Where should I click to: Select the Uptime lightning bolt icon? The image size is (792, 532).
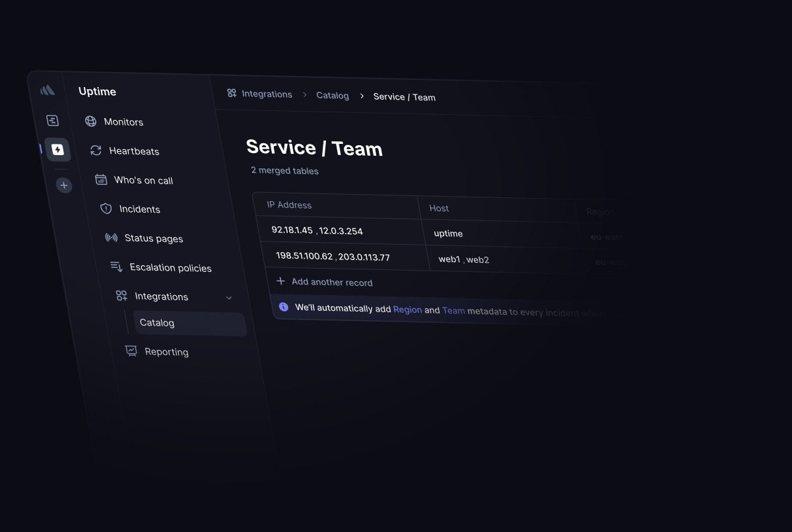[x=58, y=150]
